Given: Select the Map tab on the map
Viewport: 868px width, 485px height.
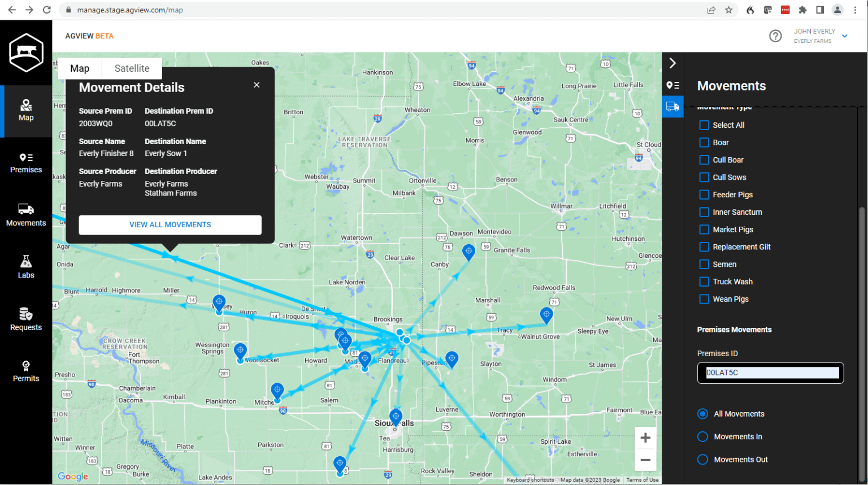Looking at the screenshot, I should [79, 68].
